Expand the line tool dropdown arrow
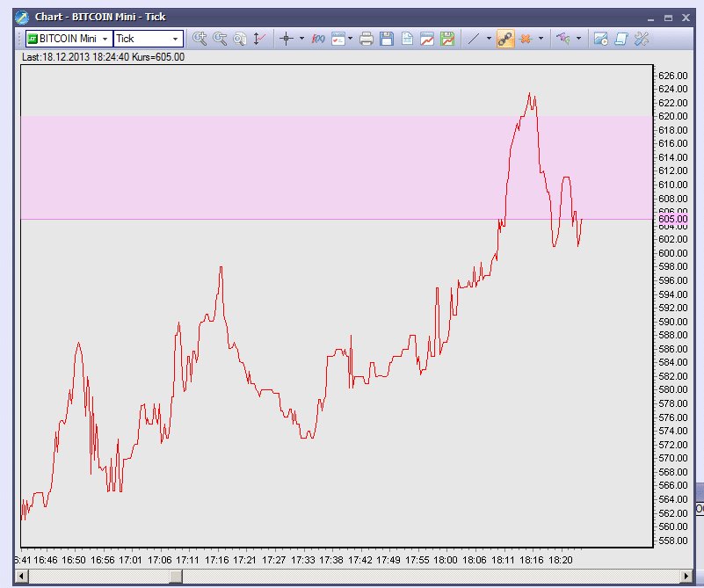 489,39
